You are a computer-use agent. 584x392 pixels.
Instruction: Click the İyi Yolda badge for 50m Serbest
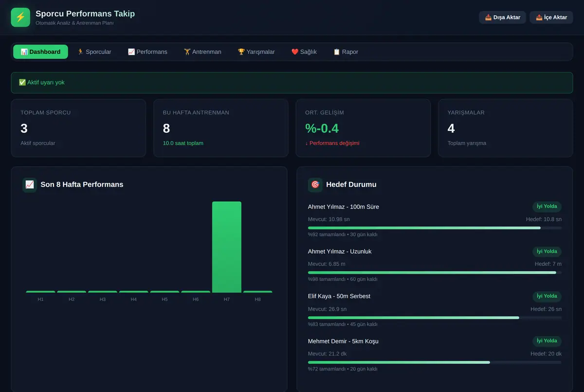547,296
